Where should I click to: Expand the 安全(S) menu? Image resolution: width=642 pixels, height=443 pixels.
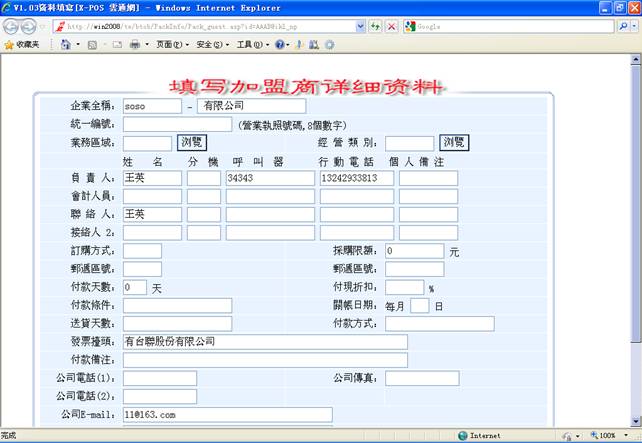pyautogui.click(x=210, y=45)
